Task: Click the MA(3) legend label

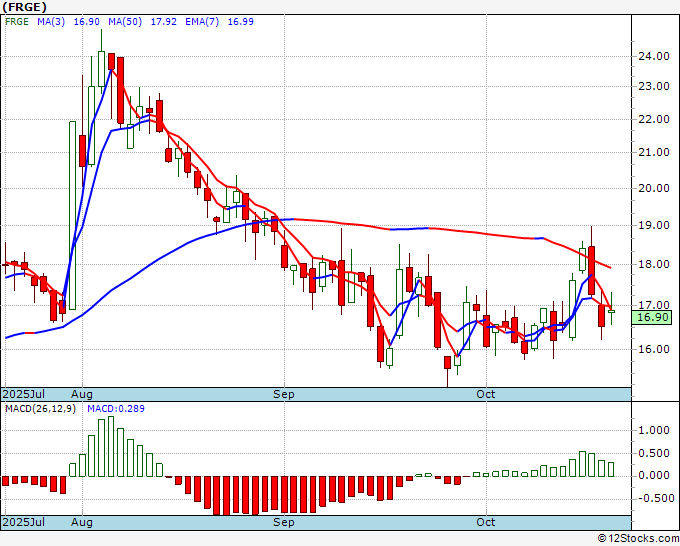Action: click(x=51, y=22)
